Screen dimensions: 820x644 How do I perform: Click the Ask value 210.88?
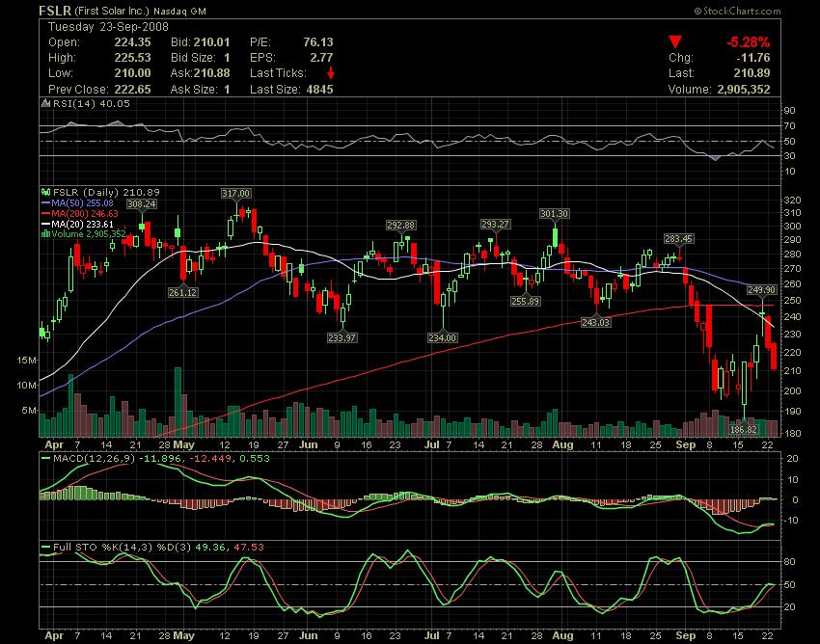212,73
